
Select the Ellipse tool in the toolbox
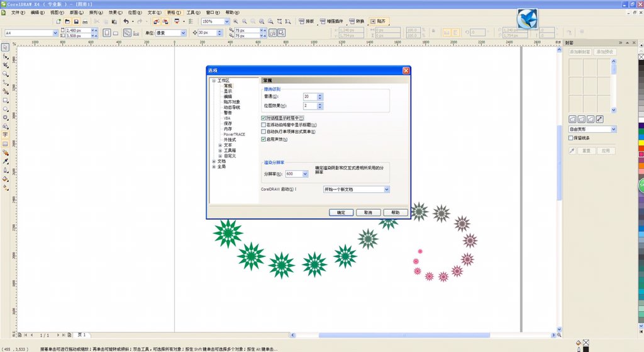pyautogui.click(x=5, y=109)
